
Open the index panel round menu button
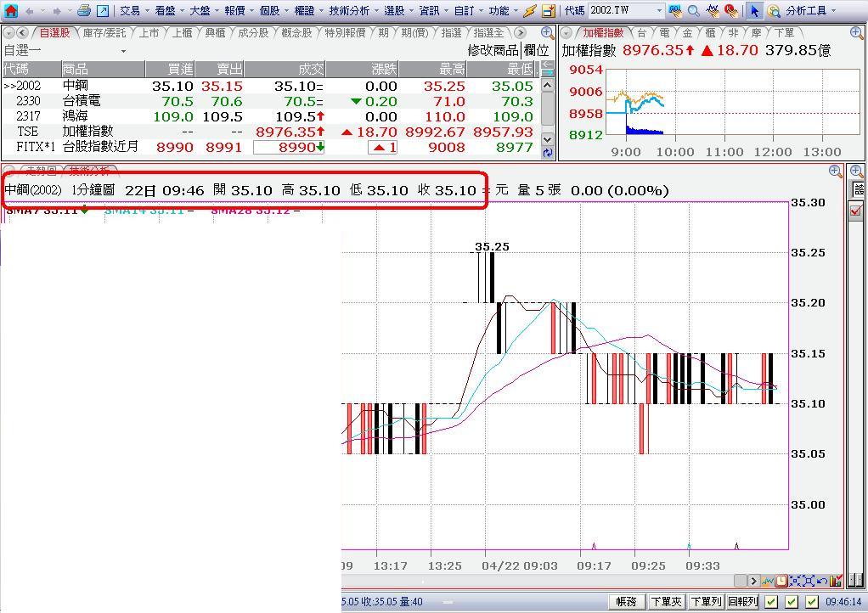click(566, 33)
